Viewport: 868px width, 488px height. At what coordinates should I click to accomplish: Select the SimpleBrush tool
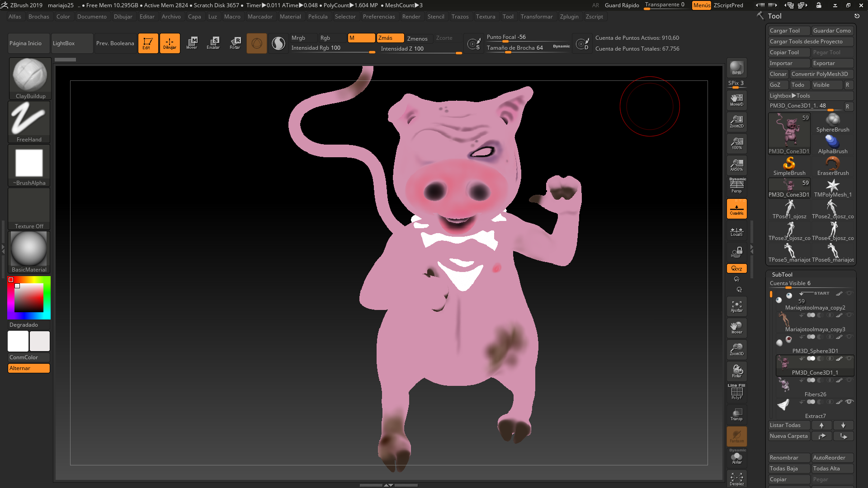tap(789, 166)
